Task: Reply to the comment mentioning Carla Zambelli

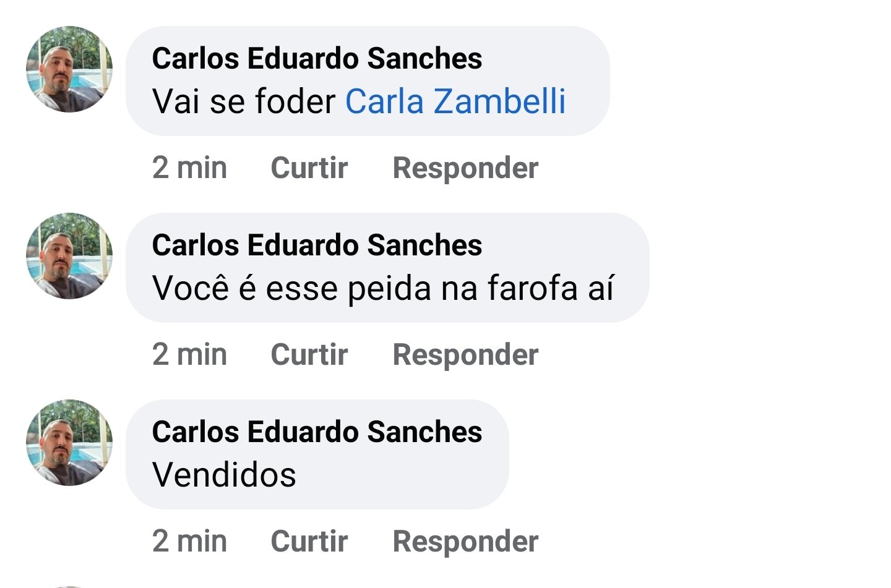Action: tap(465, 168)
